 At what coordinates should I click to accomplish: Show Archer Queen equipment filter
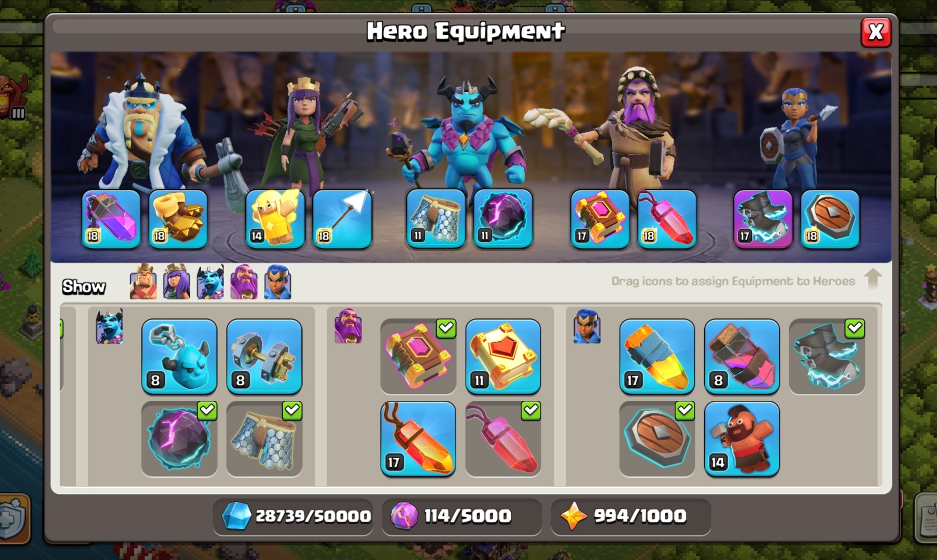pos(177,282)
